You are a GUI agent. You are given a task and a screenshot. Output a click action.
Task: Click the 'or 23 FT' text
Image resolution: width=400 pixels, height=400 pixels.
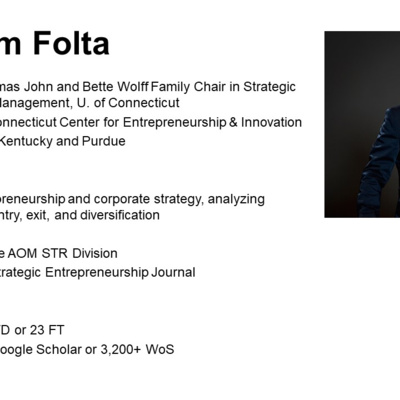[39, 330]
